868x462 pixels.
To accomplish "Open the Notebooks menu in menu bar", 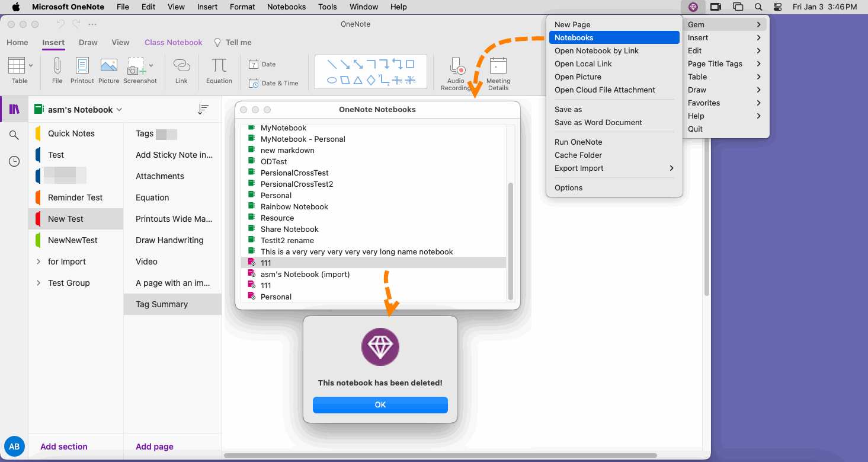I will 286,7.
